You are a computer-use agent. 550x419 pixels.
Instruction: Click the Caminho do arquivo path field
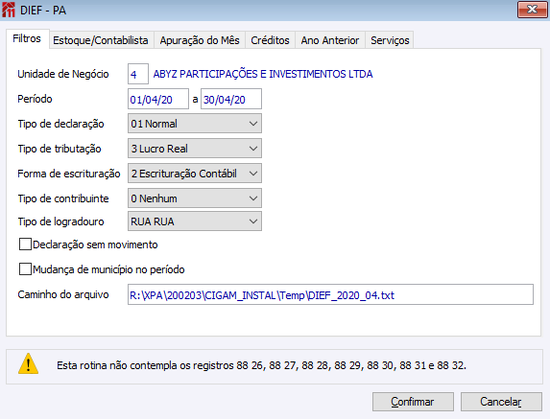(330, 295)
